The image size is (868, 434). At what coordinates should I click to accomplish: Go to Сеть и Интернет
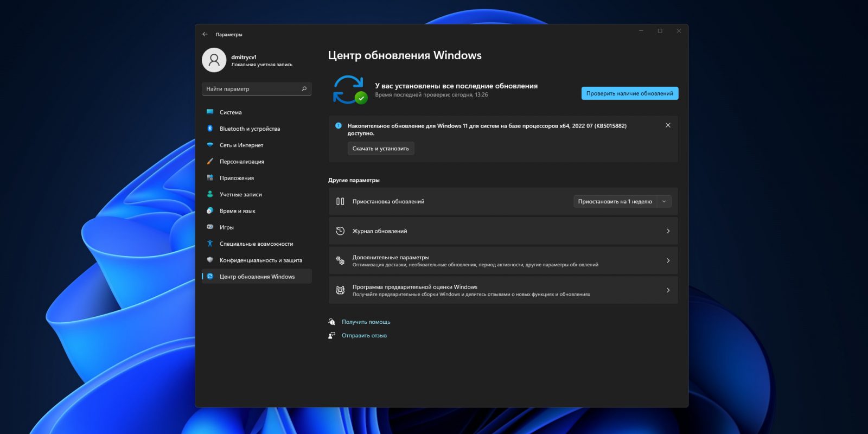(x=257, y=145)
